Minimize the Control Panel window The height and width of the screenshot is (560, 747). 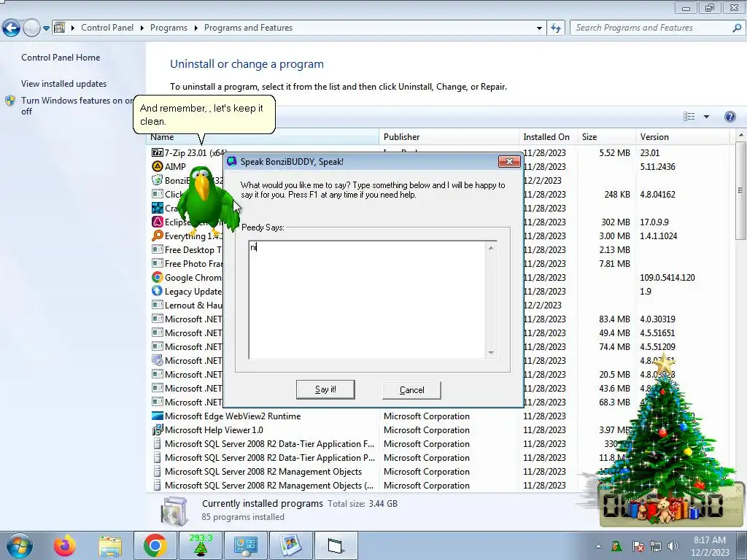(x=686, y=7)
